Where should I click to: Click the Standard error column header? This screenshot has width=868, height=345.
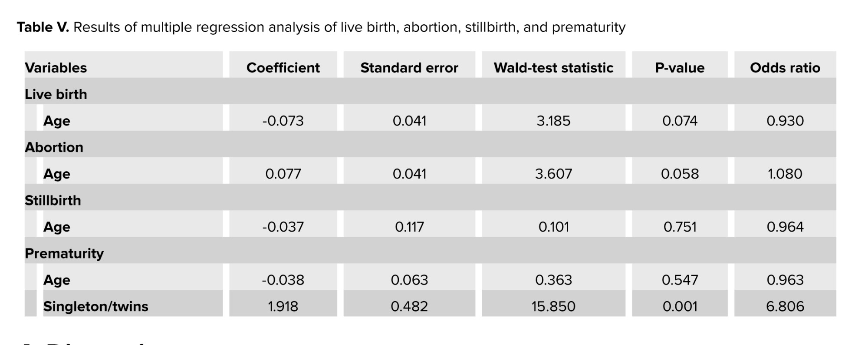(x=409, y=68)
